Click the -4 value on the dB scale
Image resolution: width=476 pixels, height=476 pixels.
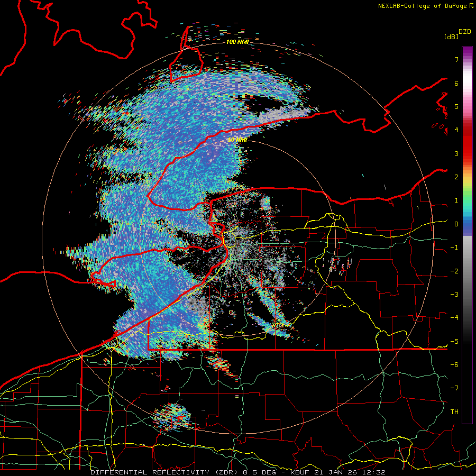454,318
